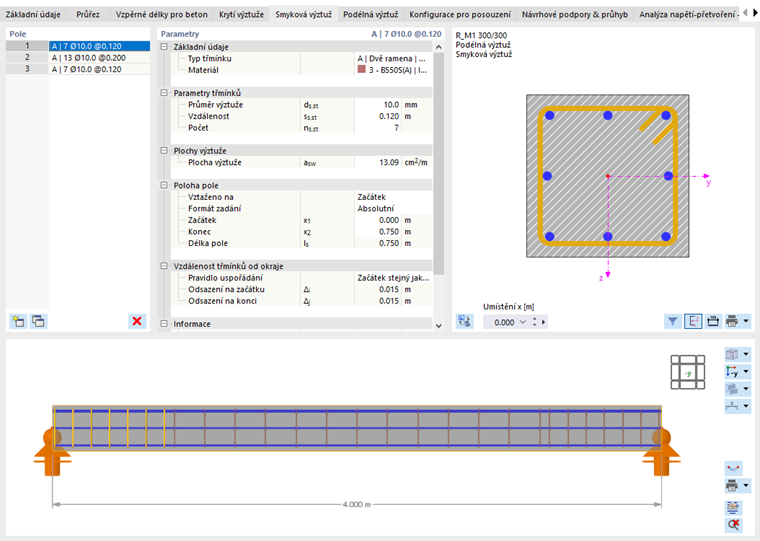
Task: Open the -y axis view dropdown arrow
Action: pos(746,372)
